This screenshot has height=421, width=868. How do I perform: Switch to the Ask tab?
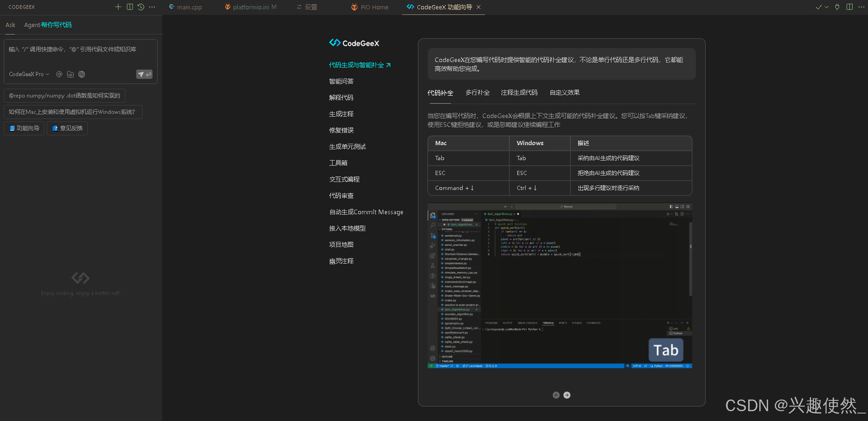click(x=10, y=25)
